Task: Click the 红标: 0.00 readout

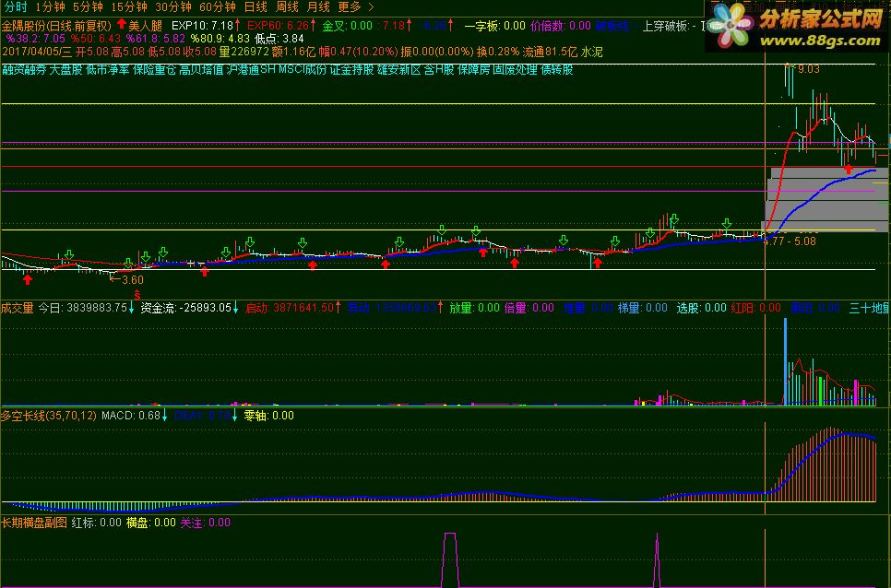Action: point(96,523)
